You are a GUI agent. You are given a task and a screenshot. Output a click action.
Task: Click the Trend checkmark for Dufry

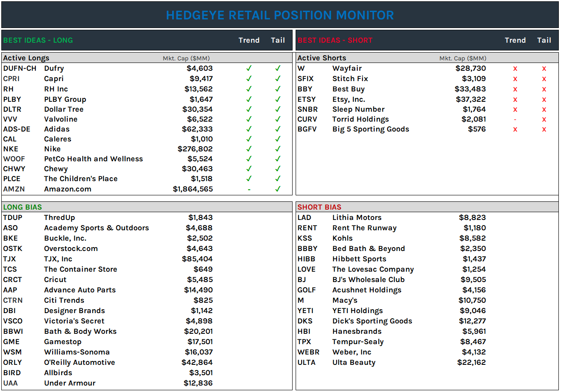249,68
